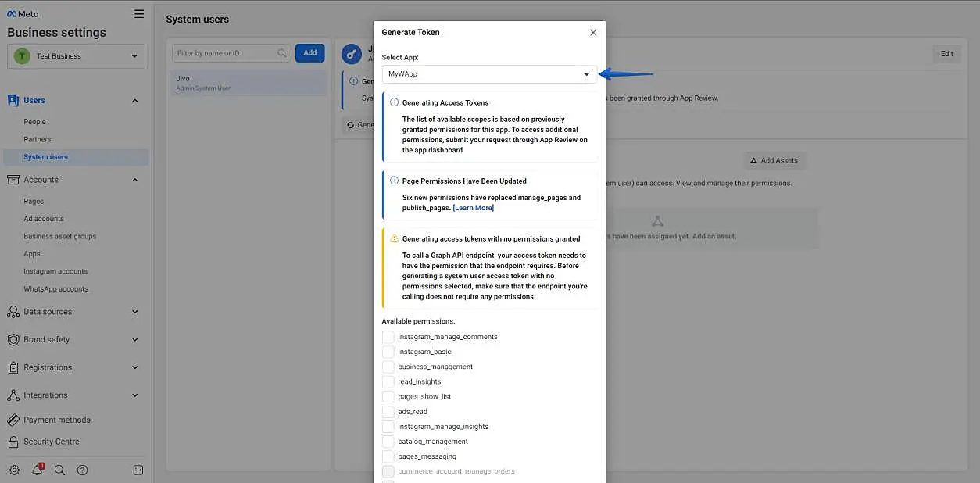Click the search icon in bottom bar
The height and width of the screenshot is (483, 980).
pos(59,470)
